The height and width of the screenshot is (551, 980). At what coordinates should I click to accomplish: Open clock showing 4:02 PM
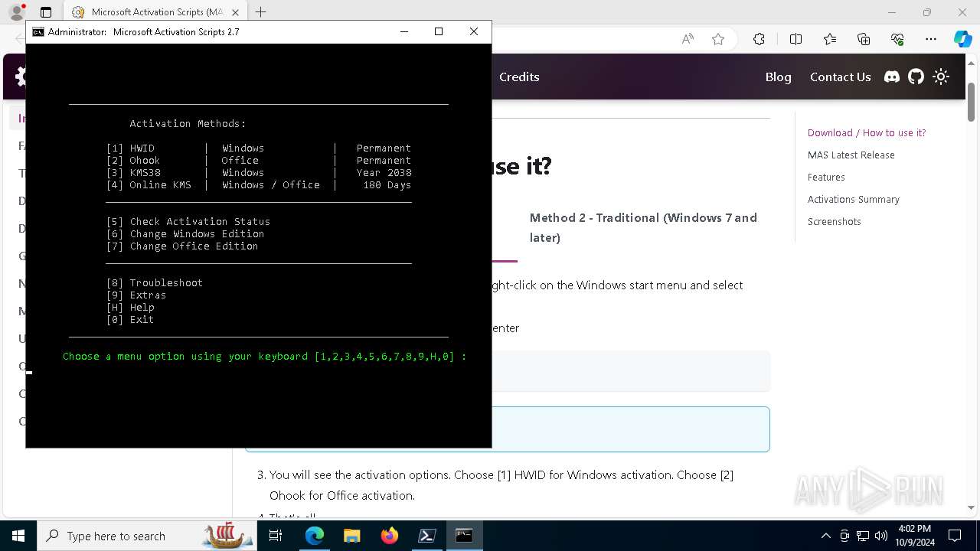point(914,536)
